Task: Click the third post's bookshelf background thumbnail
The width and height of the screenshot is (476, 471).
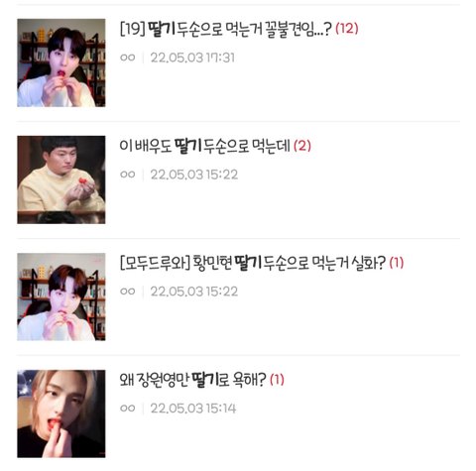Action: coord(61,296)
